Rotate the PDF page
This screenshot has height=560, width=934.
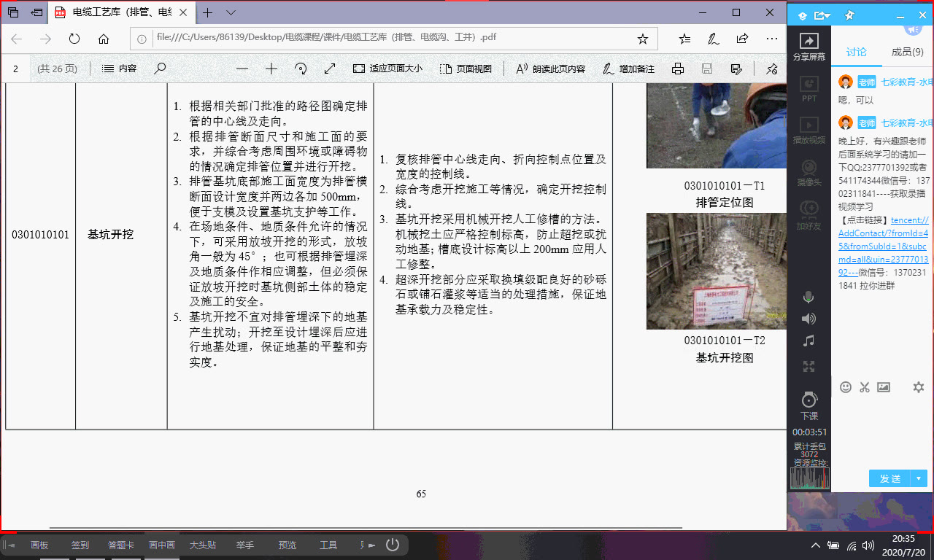point(301,69)
